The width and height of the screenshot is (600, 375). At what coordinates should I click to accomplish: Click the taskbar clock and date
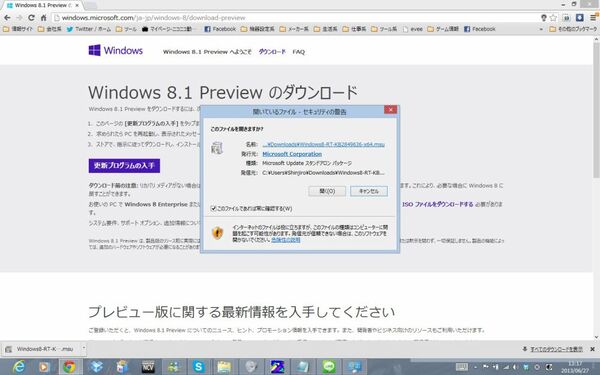(575, 367)
